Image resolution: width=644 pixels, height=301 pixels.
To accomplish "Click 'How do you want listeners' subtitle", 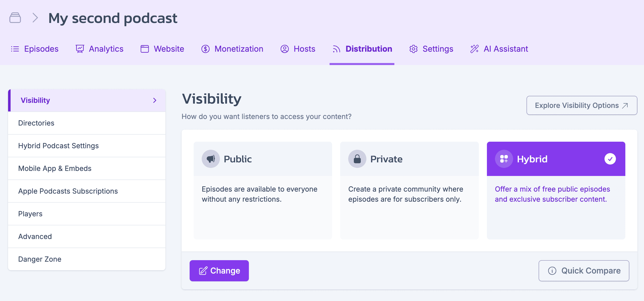I will 267,116.
